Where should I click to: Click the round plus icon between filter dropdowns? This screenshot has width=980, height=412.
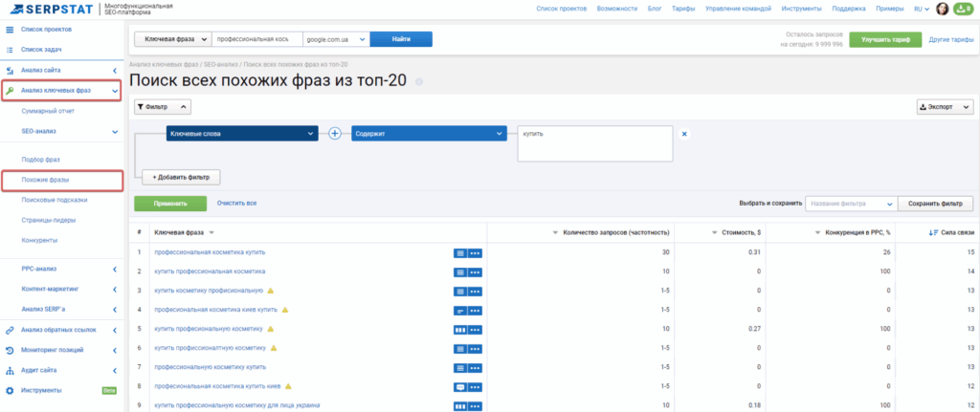pos(335,134)
